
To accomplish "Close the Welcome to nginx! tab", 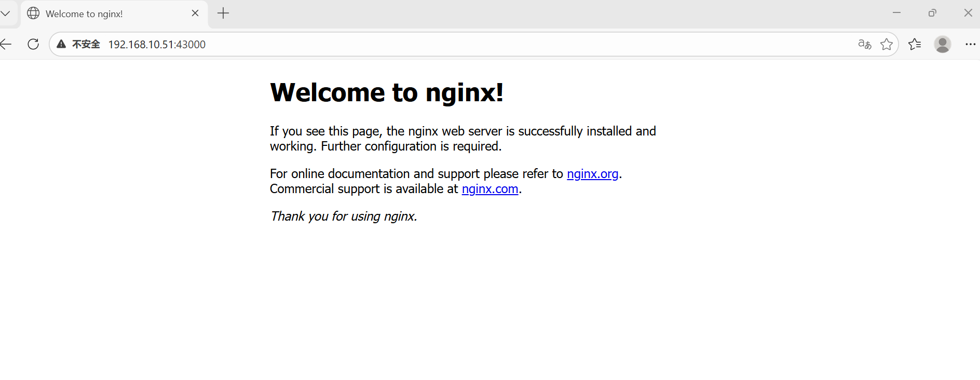I will [x=195, y=13].
